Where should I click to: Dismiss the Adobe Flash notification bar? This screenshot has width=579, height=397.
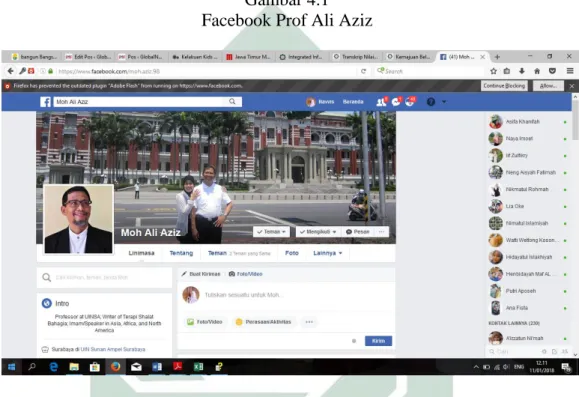[x=572, y=86]
